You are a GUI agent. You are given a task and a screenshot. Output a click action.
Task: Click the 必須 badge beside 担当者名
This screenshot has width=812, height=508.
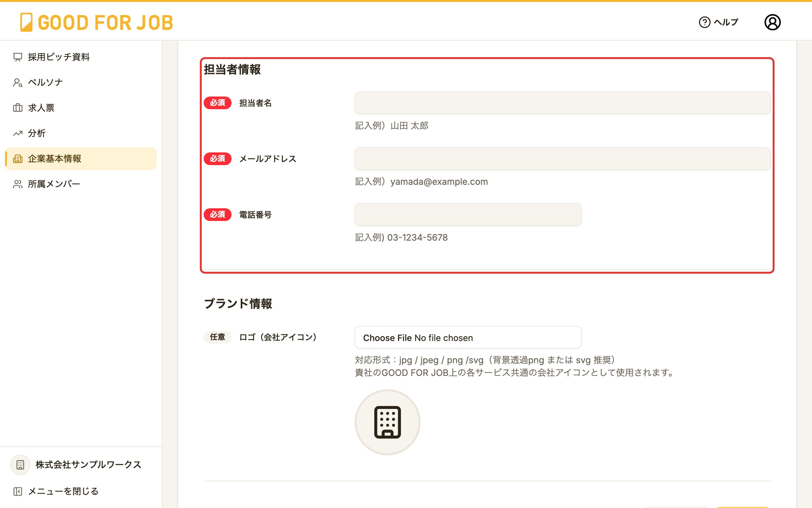[x=217, y=103]
